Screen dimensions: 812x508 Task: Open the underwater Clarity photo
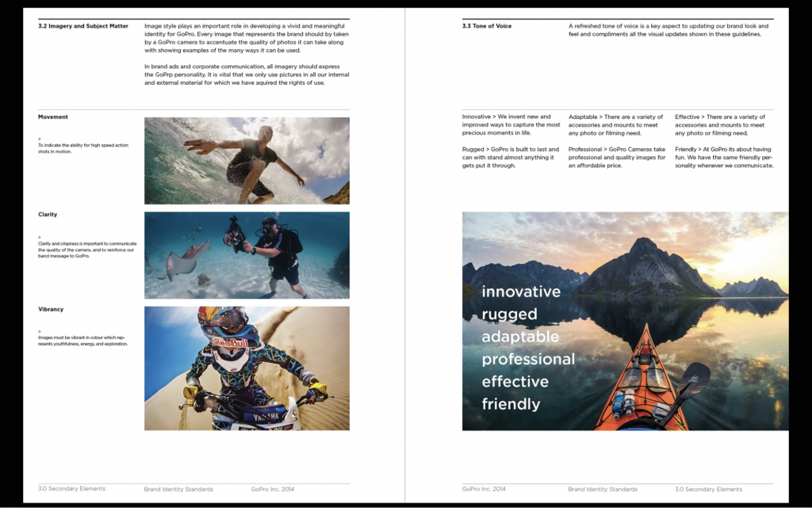(x=246, y=255)
